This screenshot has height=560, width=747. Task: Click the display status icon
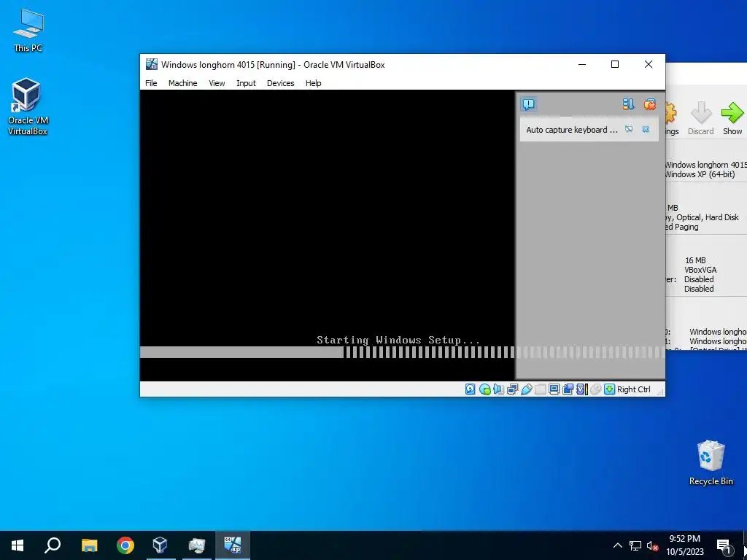[x=554, y=389]
